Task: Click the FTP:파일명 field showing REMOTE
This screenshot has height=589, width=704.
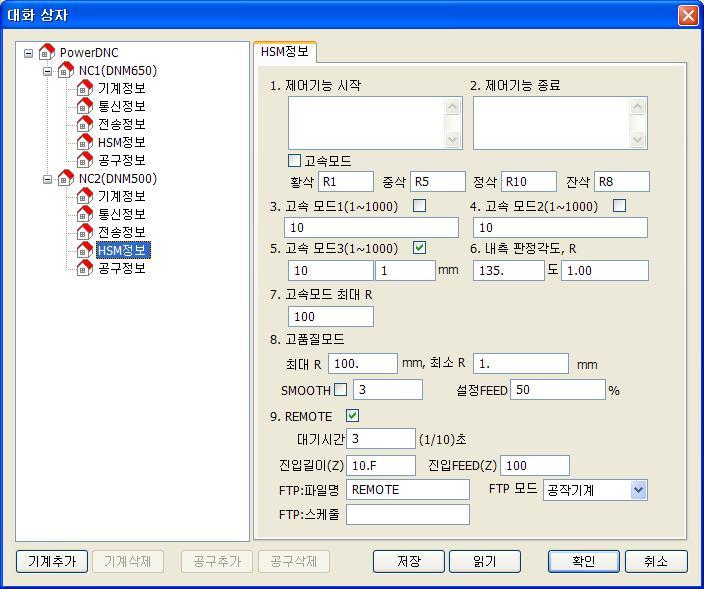Action: click(x=408, y=490)
